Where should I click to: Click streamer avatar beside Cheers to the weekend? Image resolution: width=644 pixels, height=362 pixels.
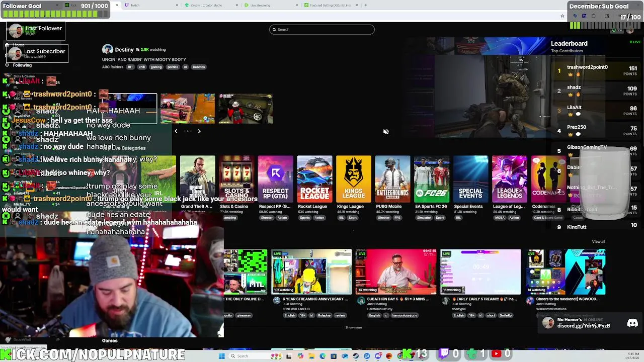530,301
